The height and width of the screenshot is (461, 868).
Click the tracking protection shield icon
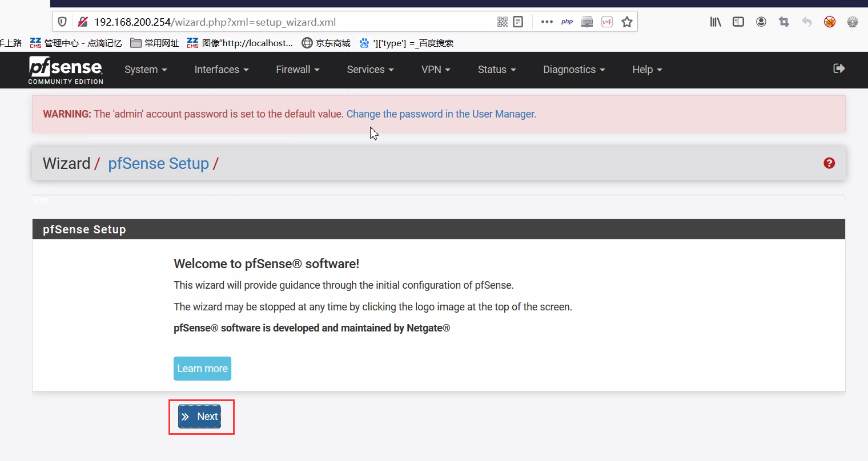coord(63,22)
